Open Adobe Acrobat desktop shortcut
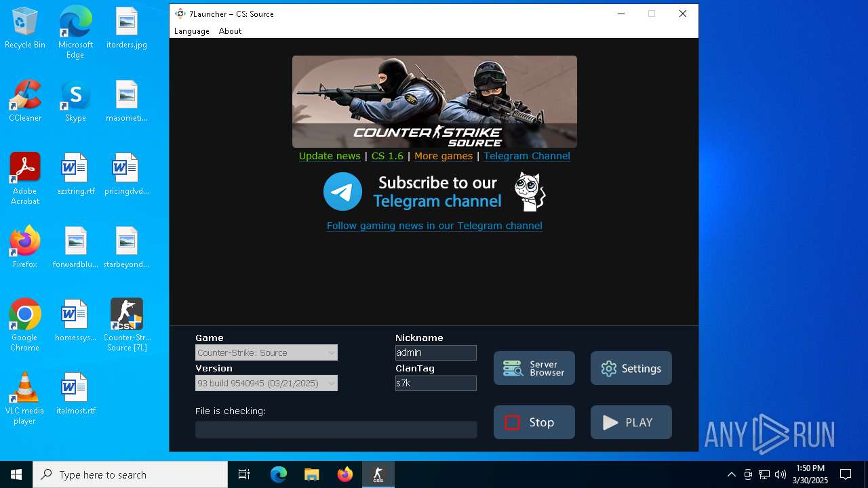 tap(25, 179)
